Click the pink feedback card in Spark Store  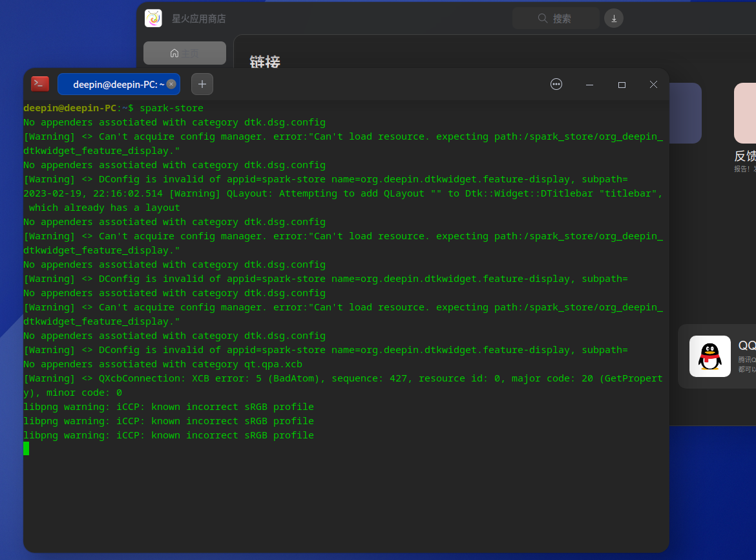[745, 113]
